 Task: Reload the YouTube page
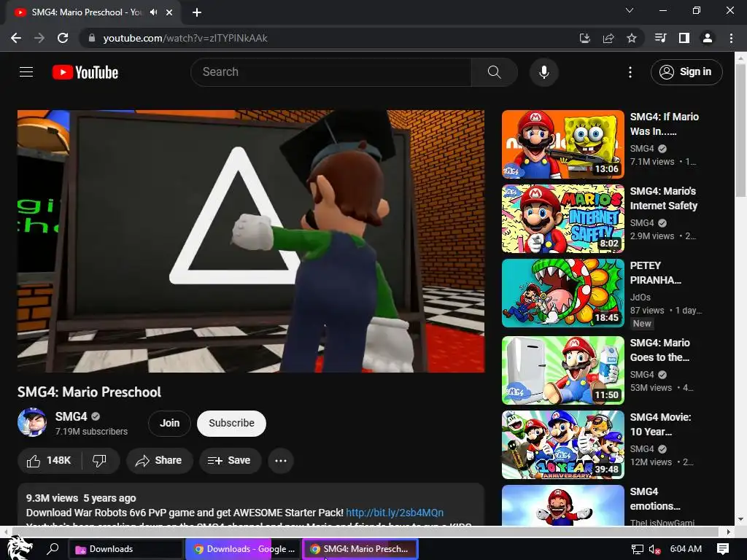pos(63,38)
